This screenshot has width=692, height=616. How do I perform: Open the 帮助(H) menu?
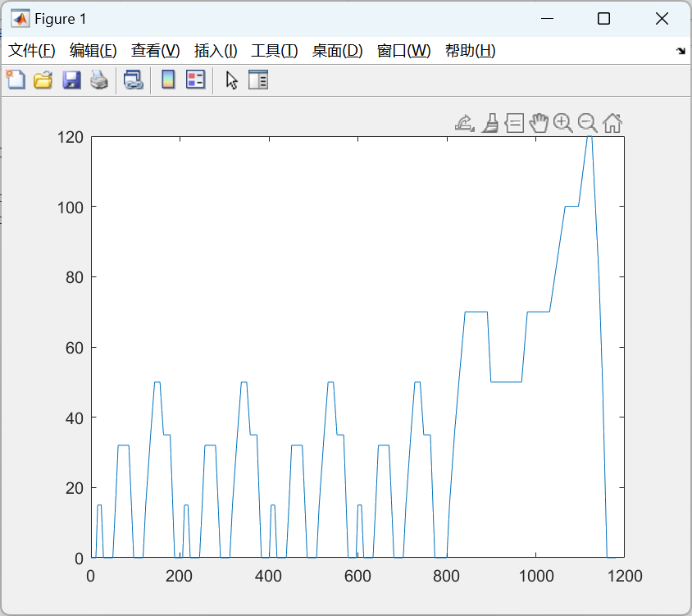pos(471,51)
